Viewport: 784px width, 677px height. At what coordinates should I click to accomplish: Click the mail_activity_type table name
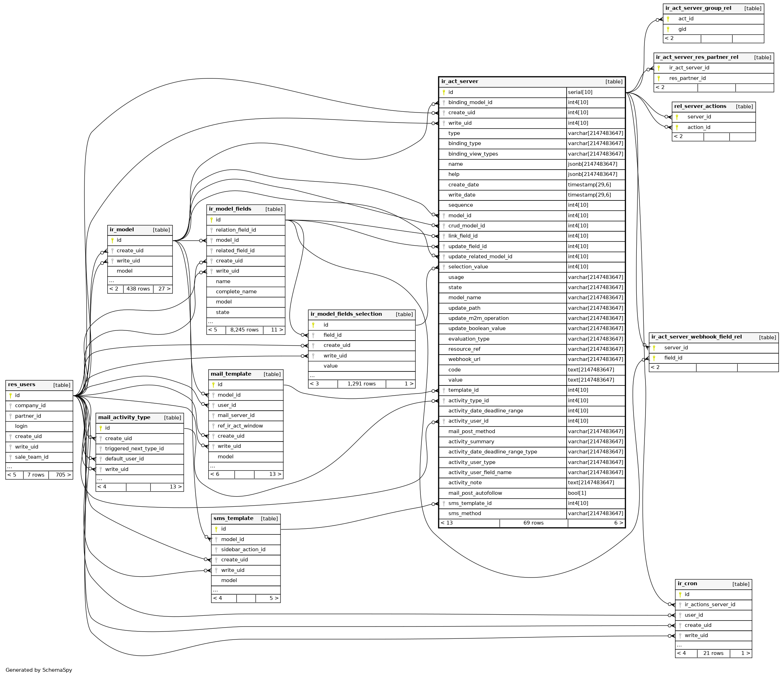[x=124, y=418]
